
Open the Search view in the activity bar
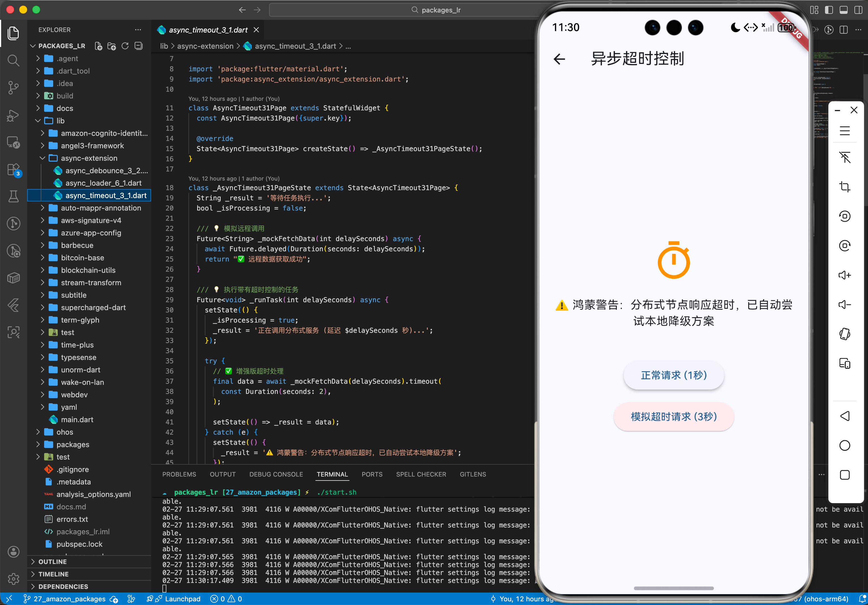(x=13, y=61)
